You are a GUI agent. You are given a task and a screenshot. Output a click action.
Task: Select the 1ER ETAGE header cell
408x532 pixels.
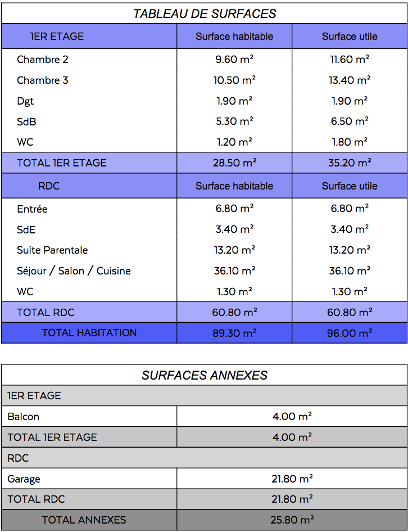click(x=57, y=37)
